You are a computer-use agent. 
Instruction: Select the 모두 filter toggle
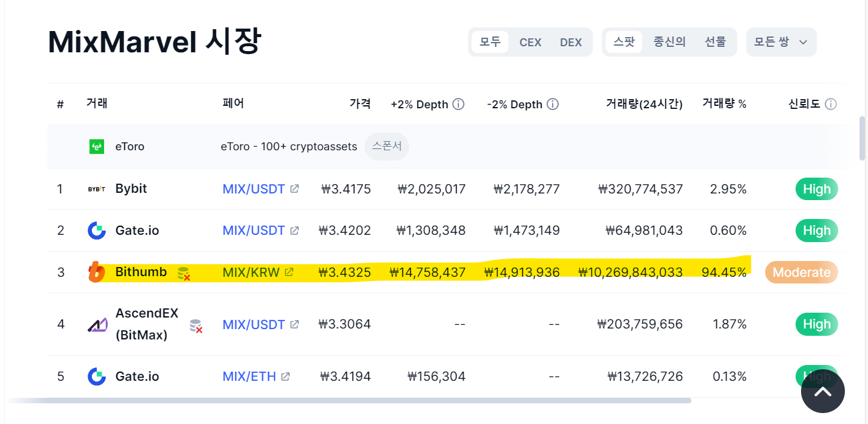490,42
